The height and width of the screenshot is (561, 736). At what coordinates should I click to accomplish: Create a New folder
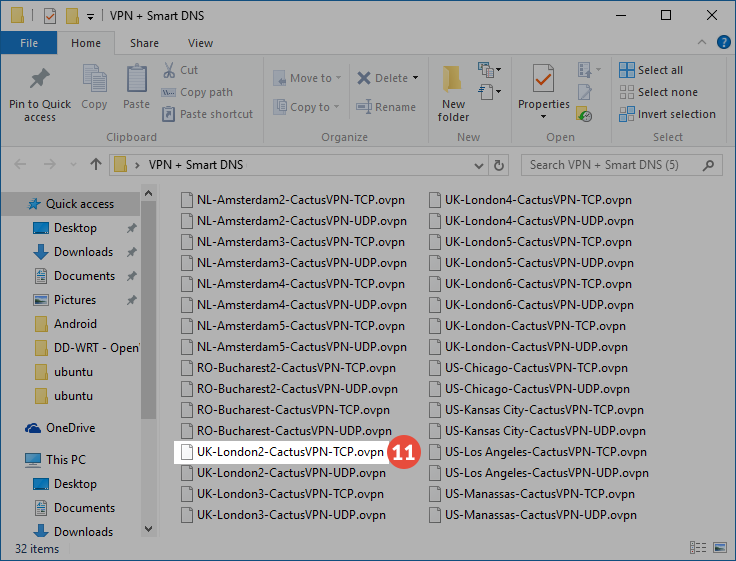click(x=453, y=94)
